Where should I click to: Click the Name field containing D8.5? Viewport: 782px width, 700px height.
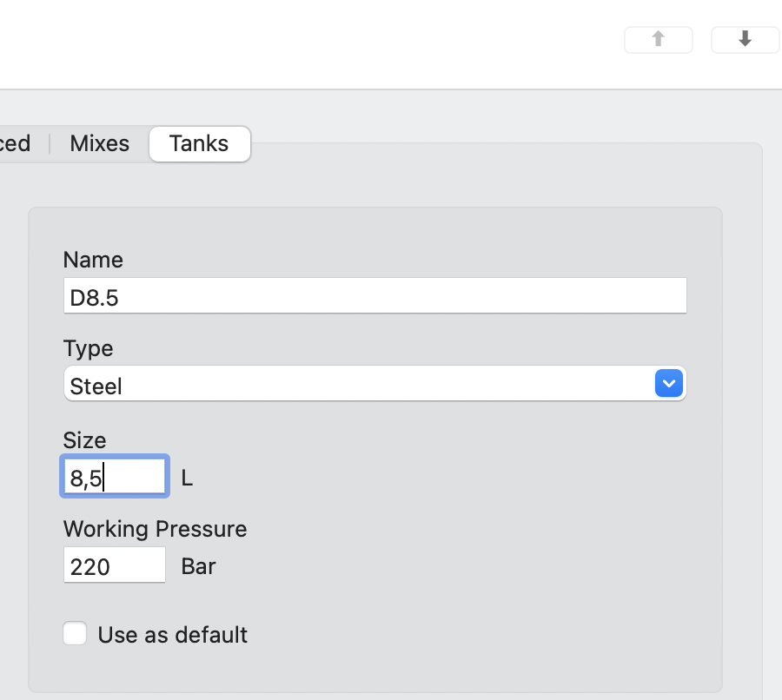(x=374, y=296)
